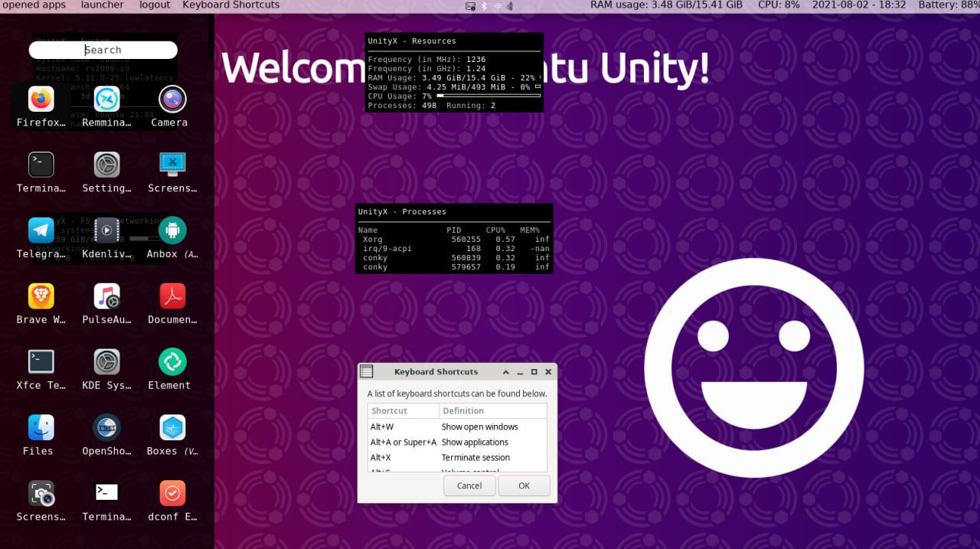Launch the Brave web browser

41,305
